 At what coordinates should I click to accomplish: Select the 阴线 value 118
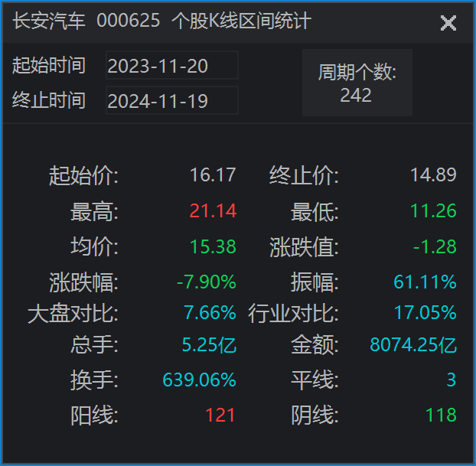pos(441,415)
